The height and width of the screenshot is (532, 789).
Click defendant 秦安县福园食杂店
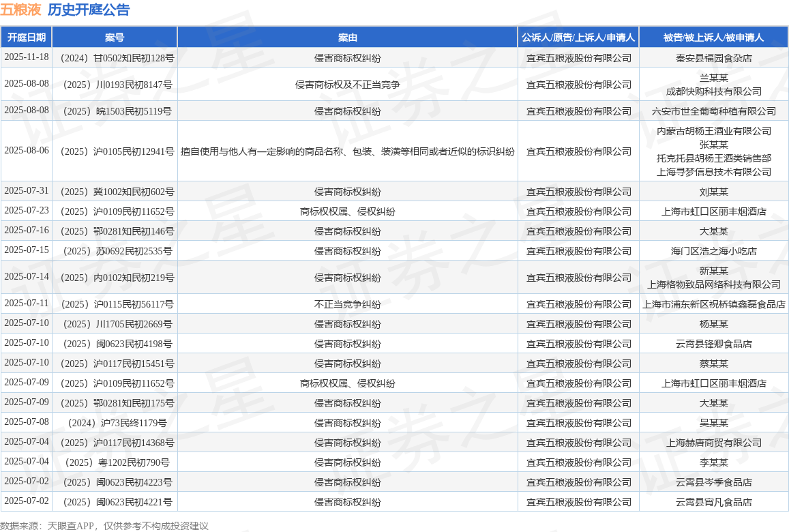(x=713, y=58)
